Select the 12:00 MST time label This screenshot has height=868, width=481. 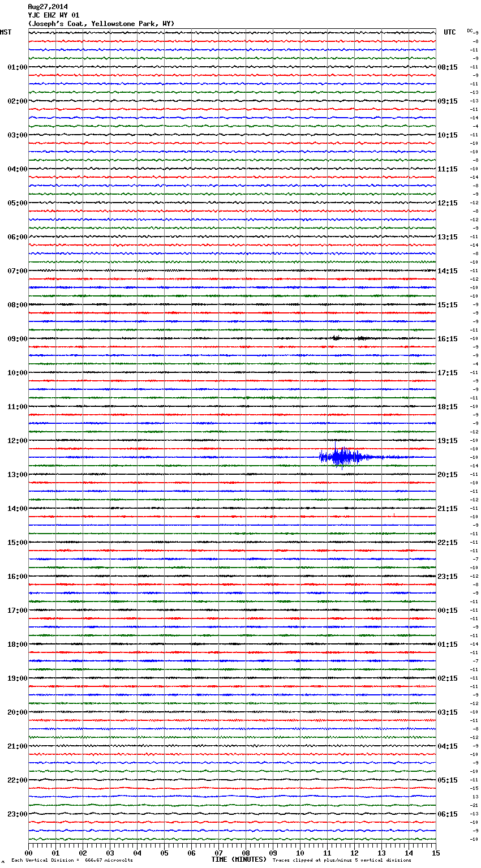pos(18,441)
